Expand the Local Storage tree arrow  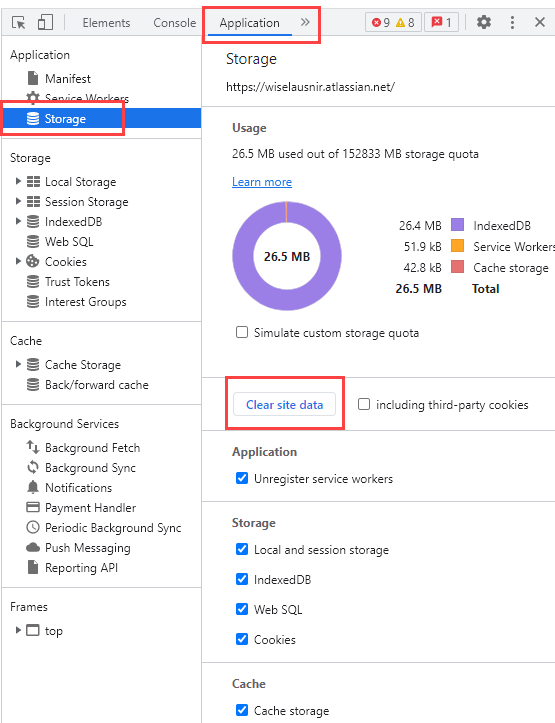pyautogui.click(x=18, y=181)
